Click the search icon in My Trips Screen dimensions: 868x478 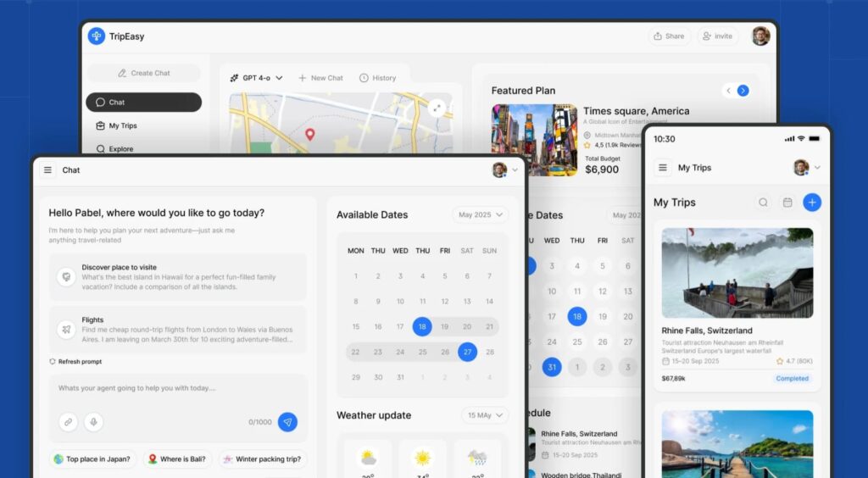point(763,203)
